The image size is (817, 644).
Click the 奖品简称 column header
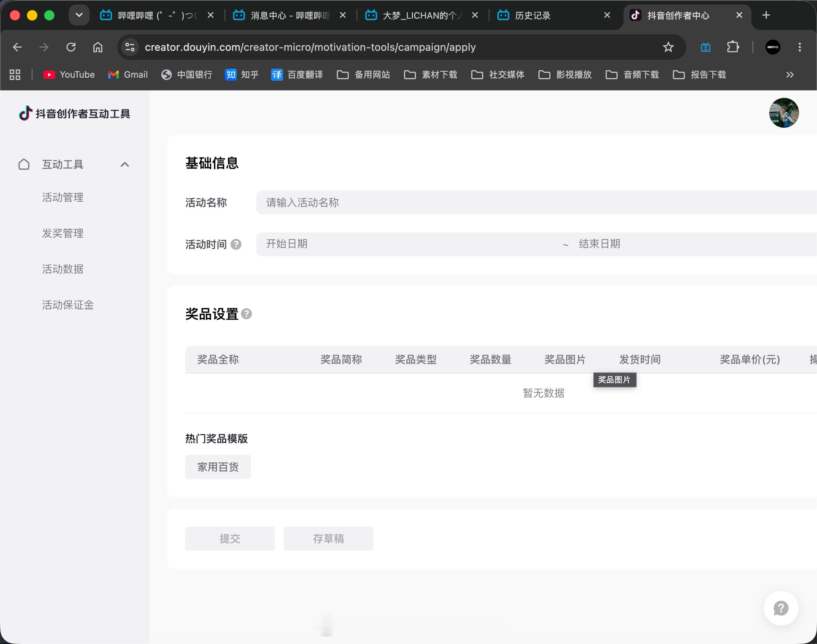[341, 359]
